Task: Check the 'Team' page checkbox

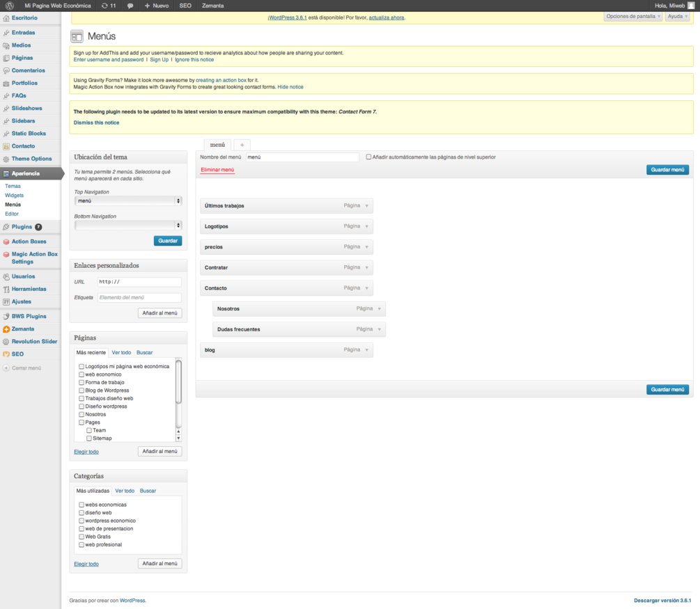Action: (x=89, y=431)
